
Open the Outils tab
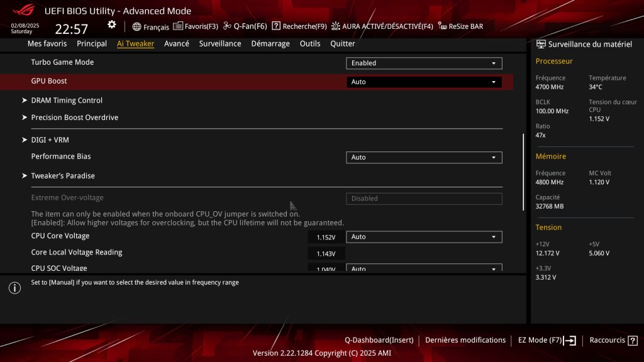tap(310, 43)
